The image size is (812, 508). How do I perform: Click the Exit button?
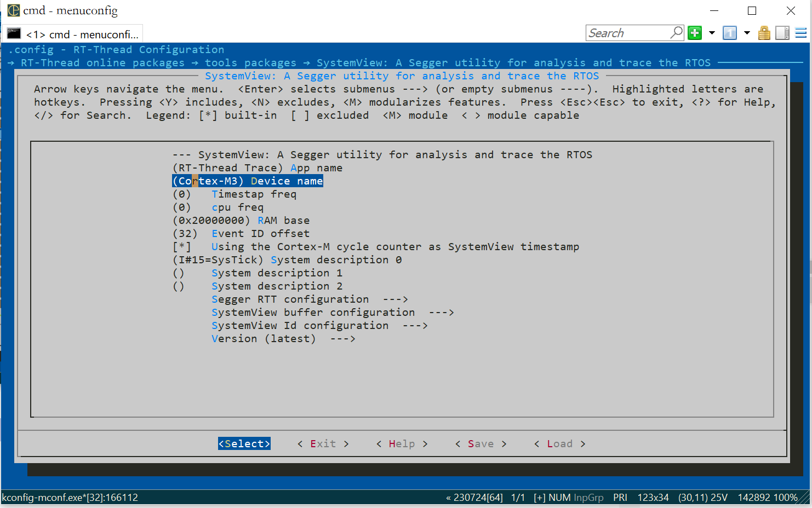click(x=323, y=444)
